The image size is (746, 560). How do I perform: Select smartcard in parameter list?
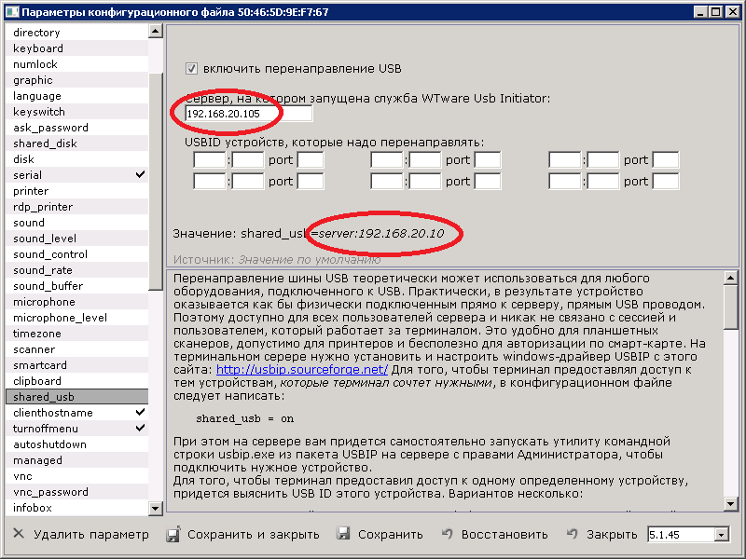(38, 365)
